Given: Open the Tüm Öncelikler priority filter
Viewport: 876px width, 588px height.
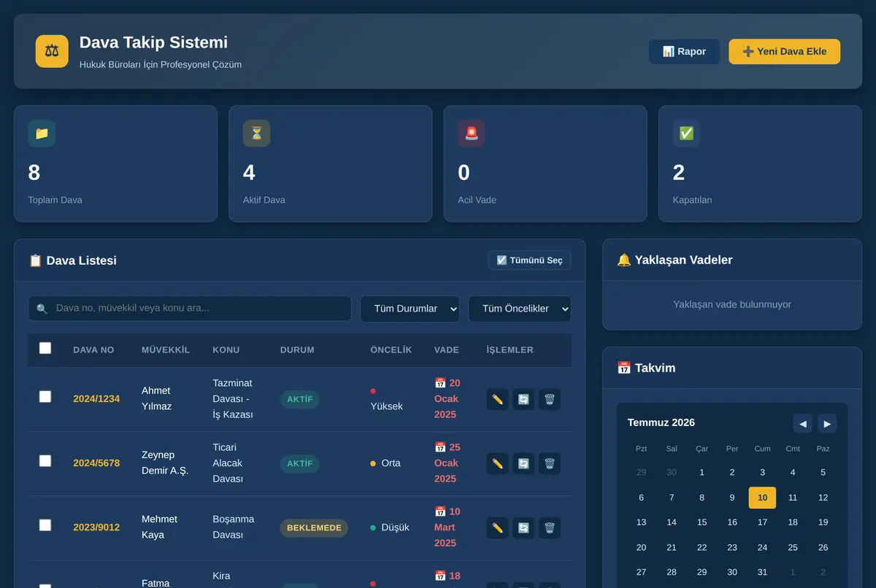Looking at the screenshot, I should click(x=520, y=309).
